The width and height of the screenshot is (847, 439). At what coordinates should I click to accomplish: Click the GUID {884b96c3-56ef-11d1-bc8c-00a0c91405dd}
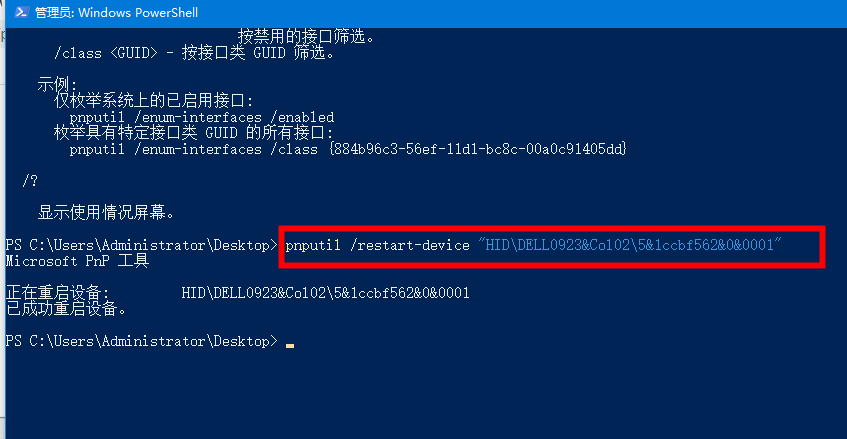[478, 149]
